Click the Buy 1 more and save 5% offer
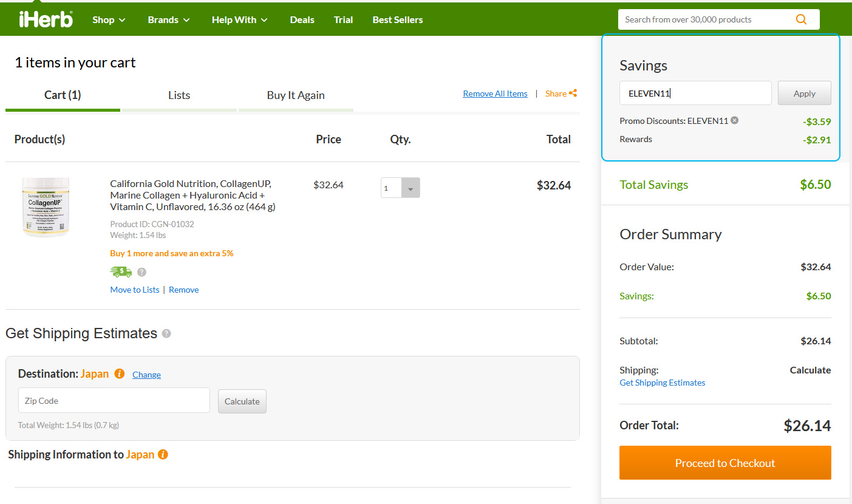 point(172,253)
